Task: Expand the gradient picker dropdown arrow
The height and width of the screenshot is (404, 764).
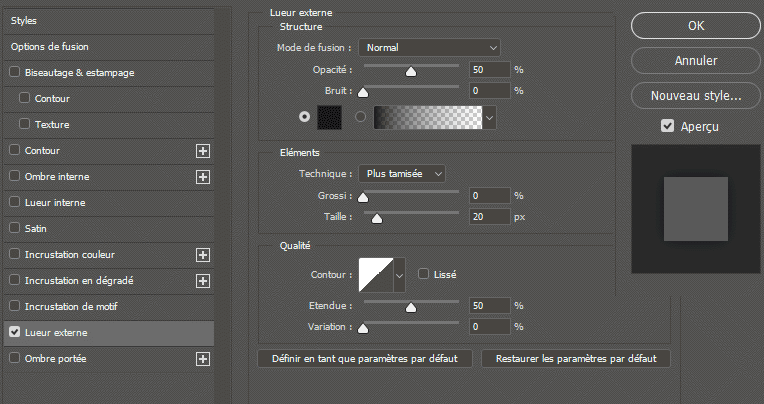Action: pos(489,118)
